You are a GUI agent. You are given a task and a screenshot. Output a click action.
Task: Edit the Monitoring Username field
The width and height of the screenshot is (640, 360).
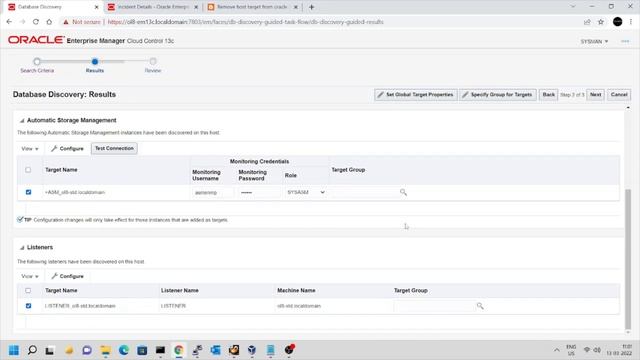(x=212, y=192)
